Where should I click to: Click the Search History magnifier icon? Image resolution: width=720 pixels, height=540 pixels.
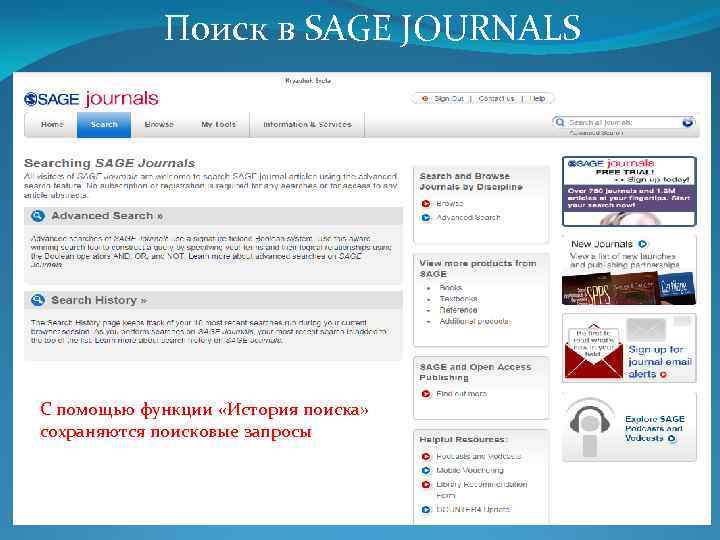38,300
